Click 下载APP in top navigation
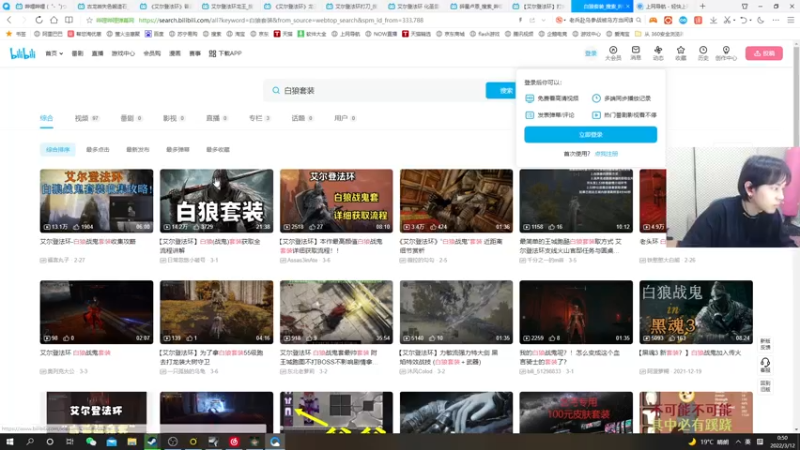 click(x=225, y=53)
